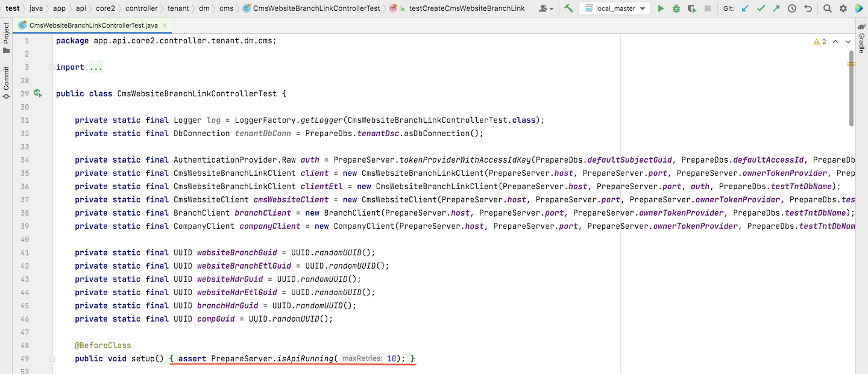
Task: Click 'compGuid' on line 46
Action: (x=216, y=319)
